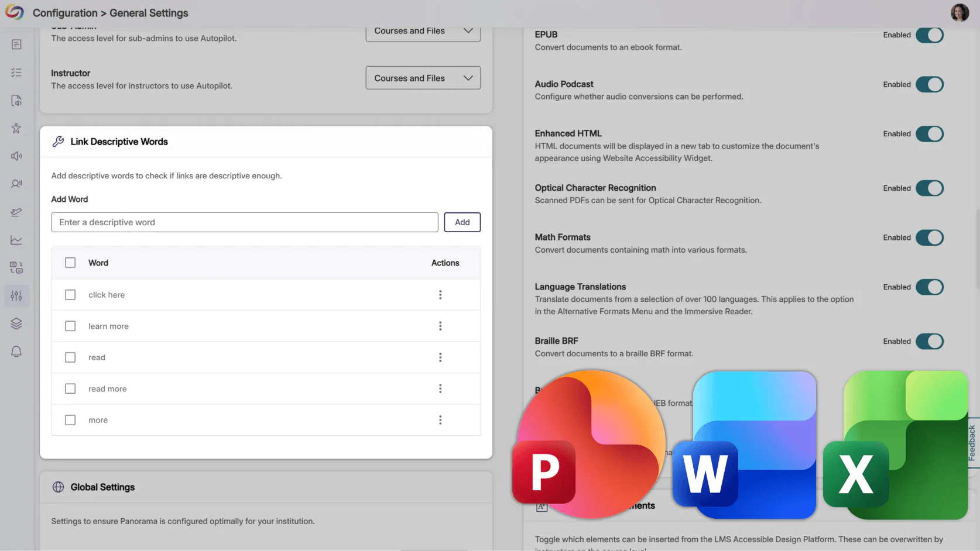Select the header checkbox in the Word table
The height and width of the screenshot is (551, 980).
(x=70, y=263)
